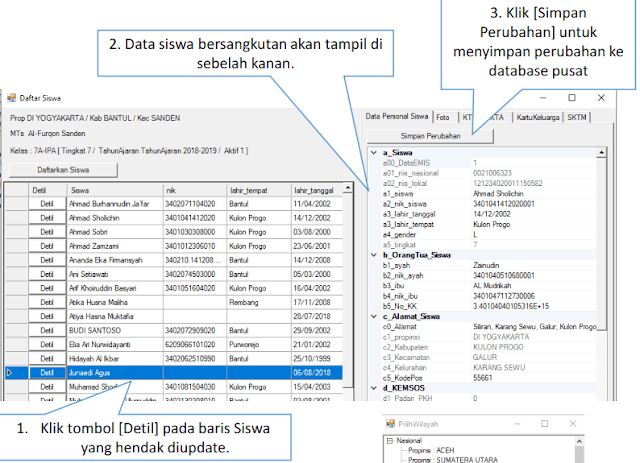The image size is (640, 463).
Task: Click the lahir_tempat column header
Action: (x=259, y=190)
